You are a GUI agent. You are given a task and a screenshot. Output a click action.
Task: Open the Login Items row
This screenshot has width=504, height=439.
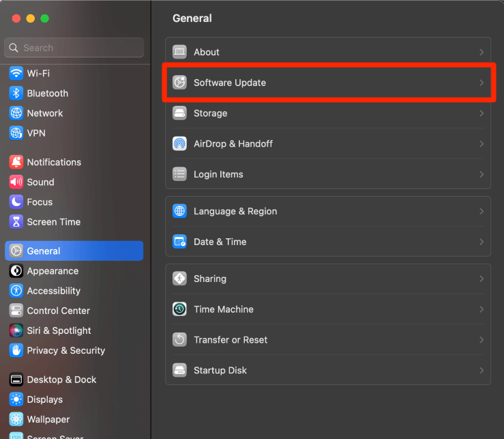point(218,174)
